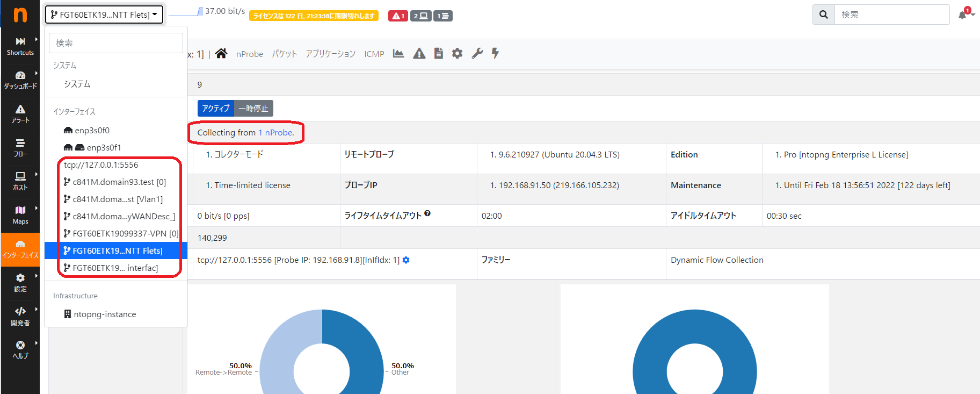Open the アラート sidebar item
The image size is (980, 394).
click(x=20, y=114)
